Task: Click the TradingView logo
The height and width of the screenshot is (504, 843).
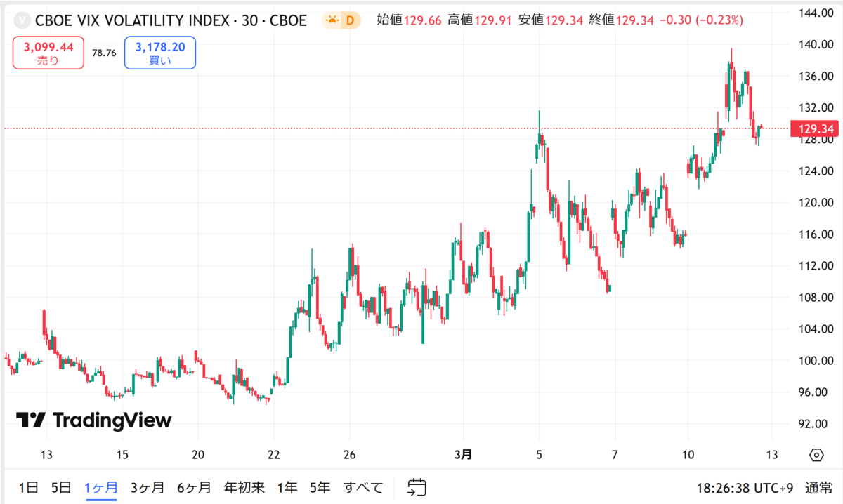Action: [x=93, y=420]
